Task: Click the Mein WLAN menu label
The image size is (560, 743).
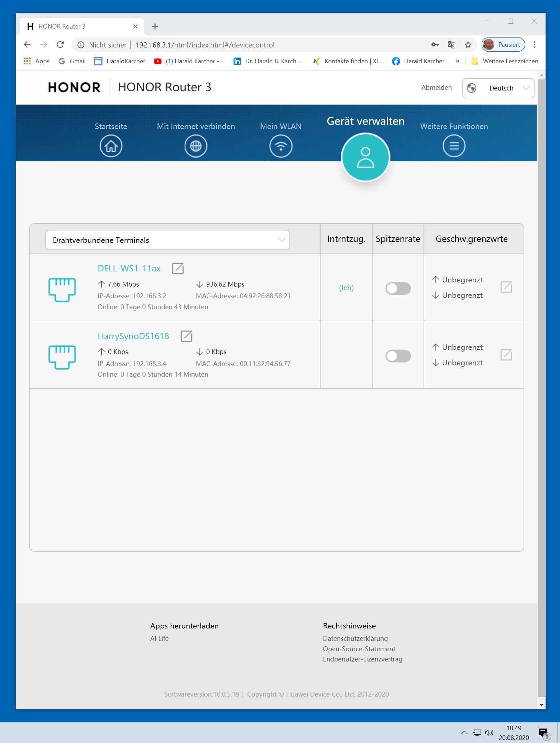Action: pyautogui.click(x=281, y=126)
